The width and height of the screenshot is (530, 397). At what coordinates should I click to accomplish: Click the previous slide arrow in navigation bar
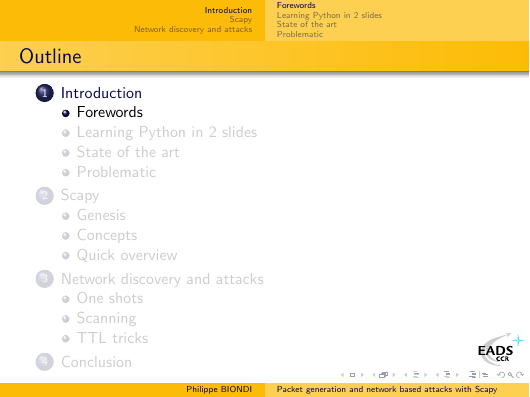342,375
